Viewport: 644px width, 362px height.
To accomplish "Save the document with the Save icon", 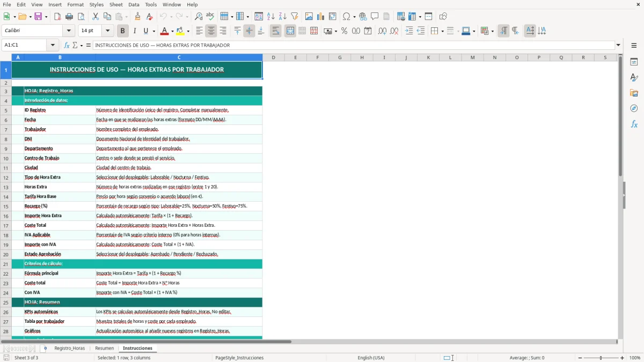I will [x=38, y=17].
